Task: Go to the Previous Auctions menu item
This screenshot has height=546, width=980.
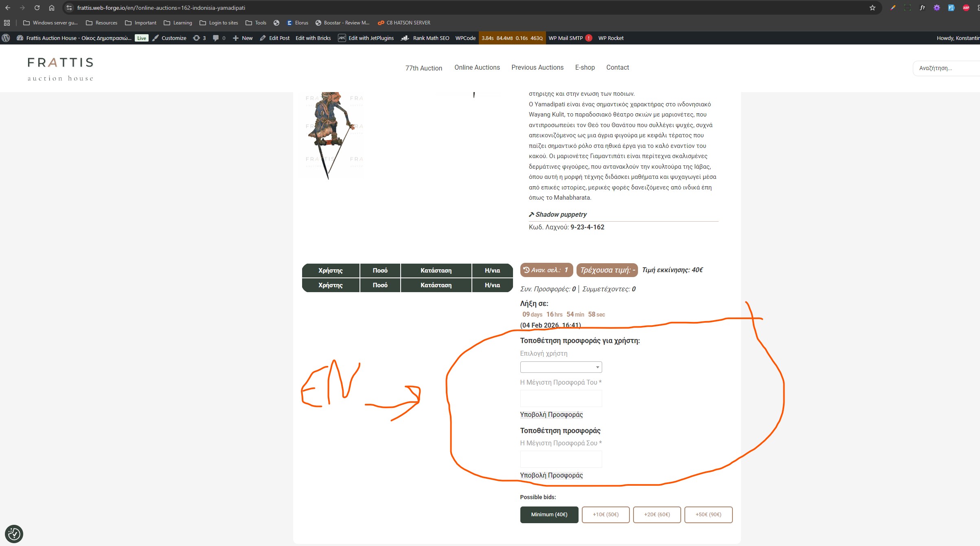Action: 537,67
